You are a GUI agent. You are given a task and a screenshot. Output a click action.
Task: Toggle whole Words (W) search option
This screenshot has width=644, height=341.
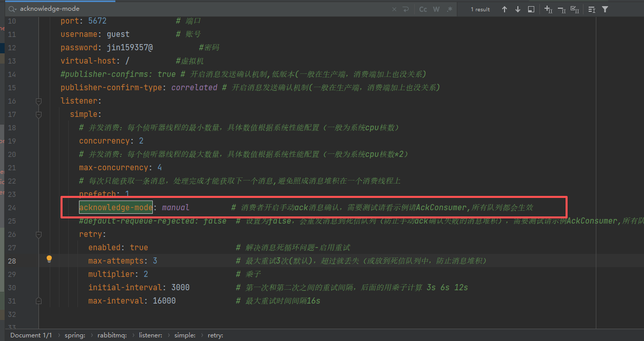pos(436,9)
